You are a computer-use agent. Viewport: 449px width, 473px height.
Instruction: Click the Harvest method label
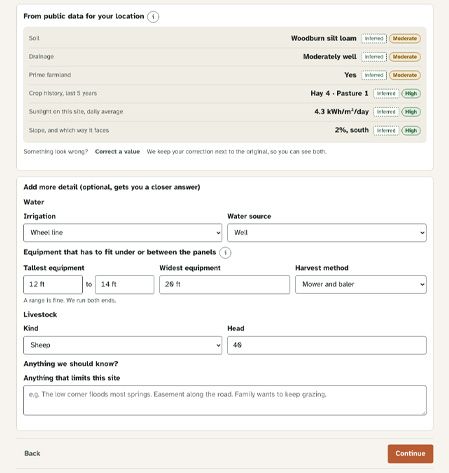click(322, 268)
